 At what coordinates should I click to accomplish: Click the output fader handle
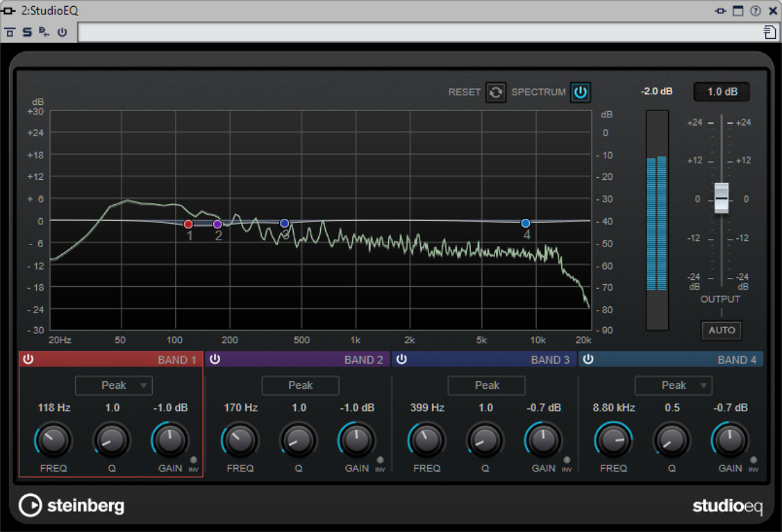coord(721,198)
